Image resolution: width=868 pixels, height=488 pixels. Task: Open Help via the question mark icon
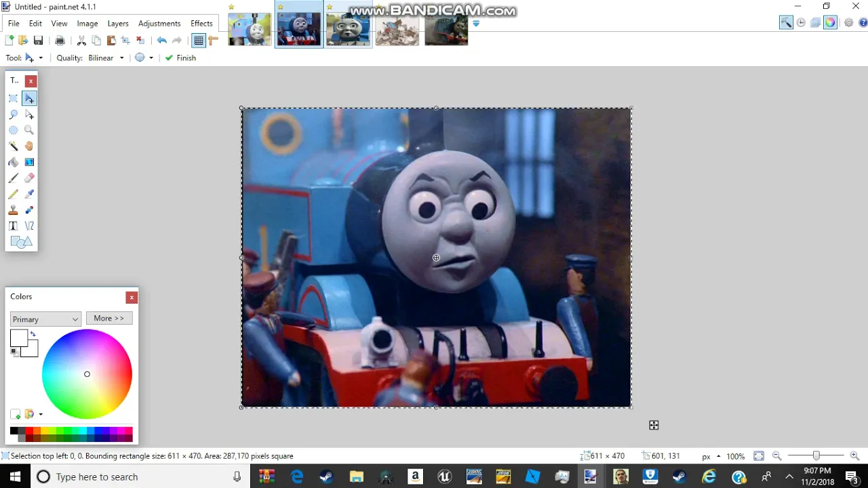pyautogui.click(x=863, y=22)
